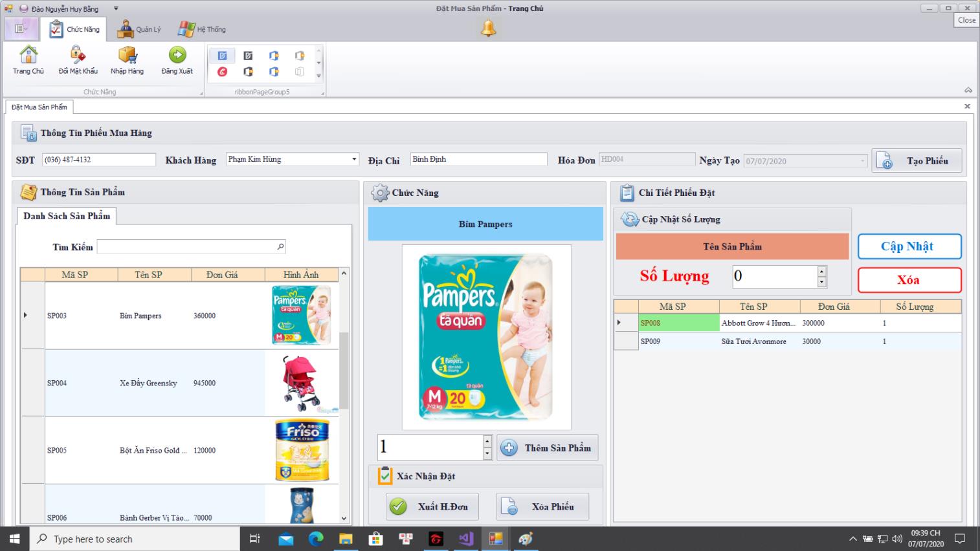This screenshot has height=551, width=980.
Task: Open the Windows notification center
Action: pos(960,539)
